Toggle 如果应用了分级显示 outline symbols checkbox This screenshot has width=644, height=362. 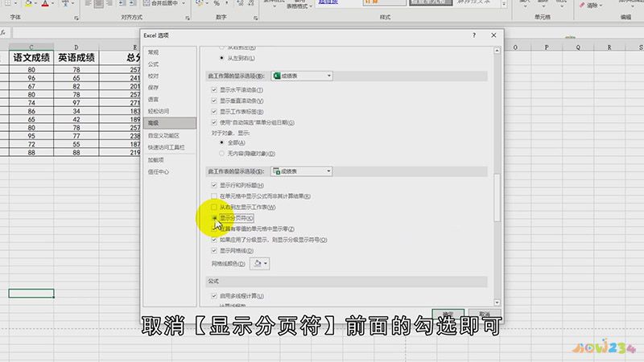[214, 240]
